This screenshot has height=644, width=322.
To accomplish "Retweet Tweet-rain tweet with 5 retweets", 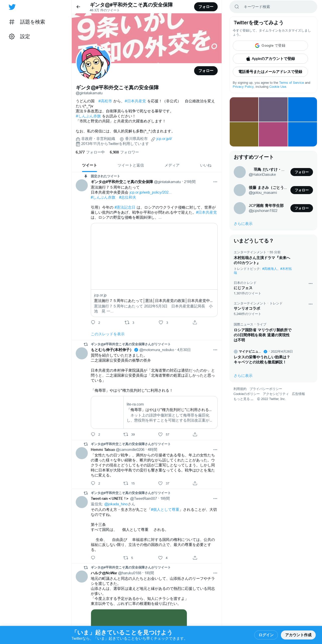I will pyautogui.click(x=126, y=558).
